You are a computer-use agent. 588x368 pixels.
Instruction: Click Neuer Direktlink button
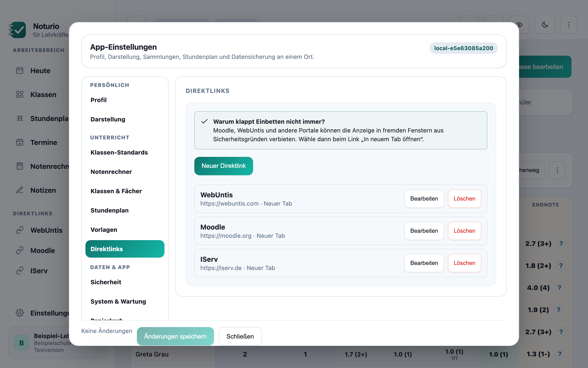223,166
